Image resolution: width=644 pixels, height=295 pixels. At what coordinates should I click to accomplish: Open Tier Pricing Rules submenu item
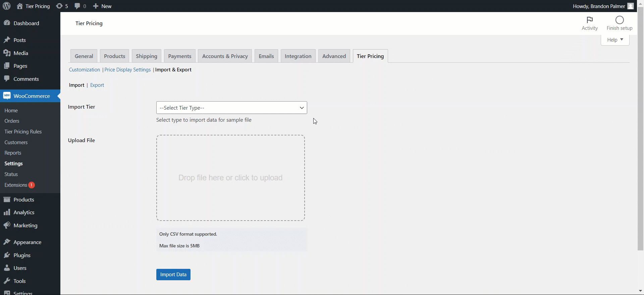[x=23, y=132]
